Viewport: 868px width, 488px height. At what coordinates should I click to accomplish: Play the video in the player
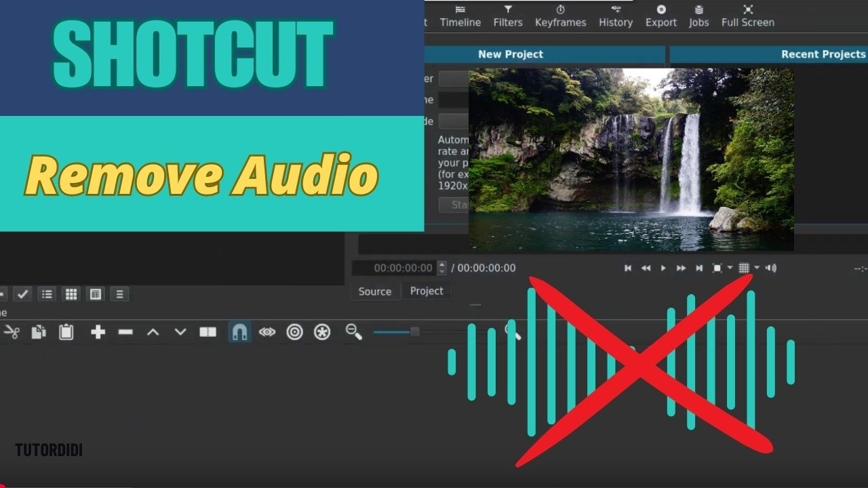[663, 268]
